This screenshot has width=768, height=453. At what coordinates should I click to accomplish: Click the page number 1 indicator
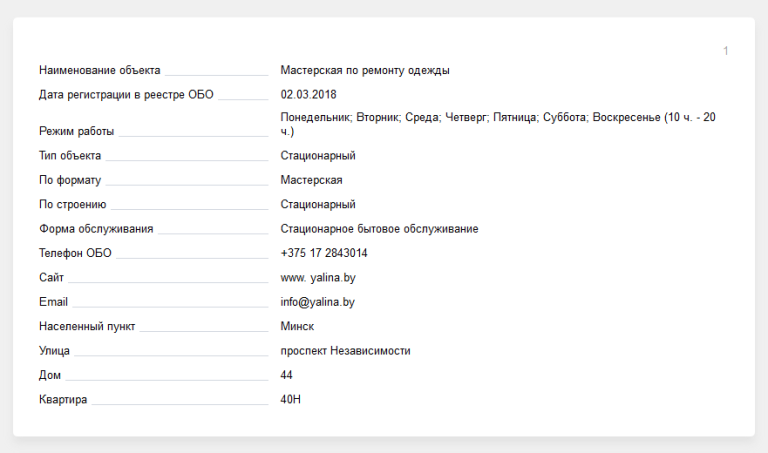(726, 51)
